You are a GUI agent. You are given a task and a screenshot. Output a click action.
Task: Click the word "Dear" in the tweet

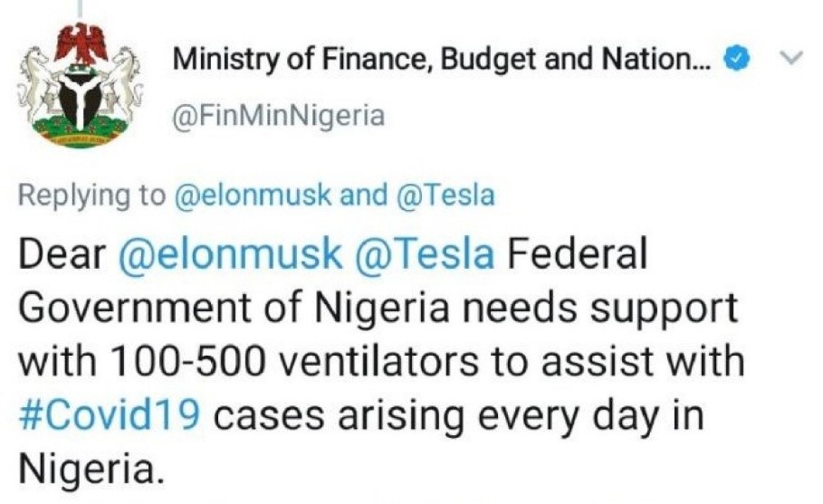click(62, 256)
